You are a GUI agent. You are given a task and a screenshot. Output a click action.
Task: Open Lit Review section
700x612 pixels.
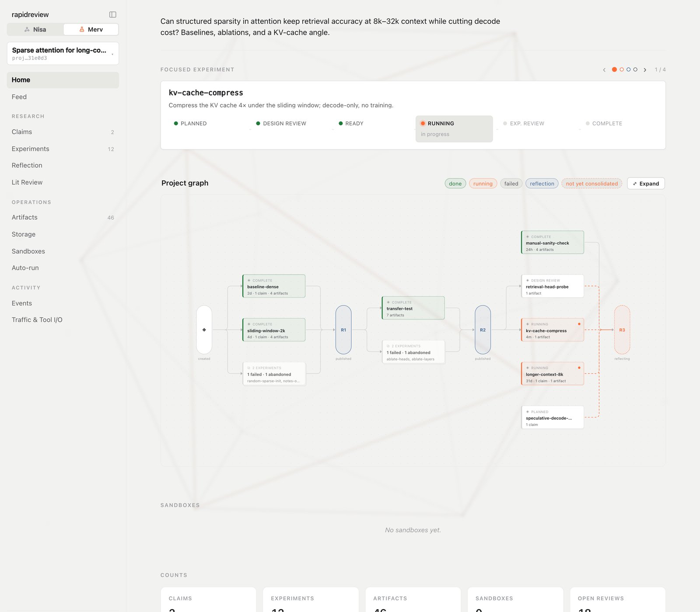[63, 182]
